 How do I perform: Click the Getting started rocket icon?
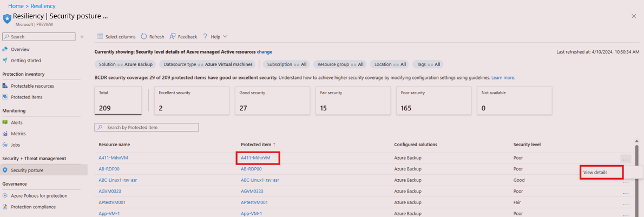point(5,61)
